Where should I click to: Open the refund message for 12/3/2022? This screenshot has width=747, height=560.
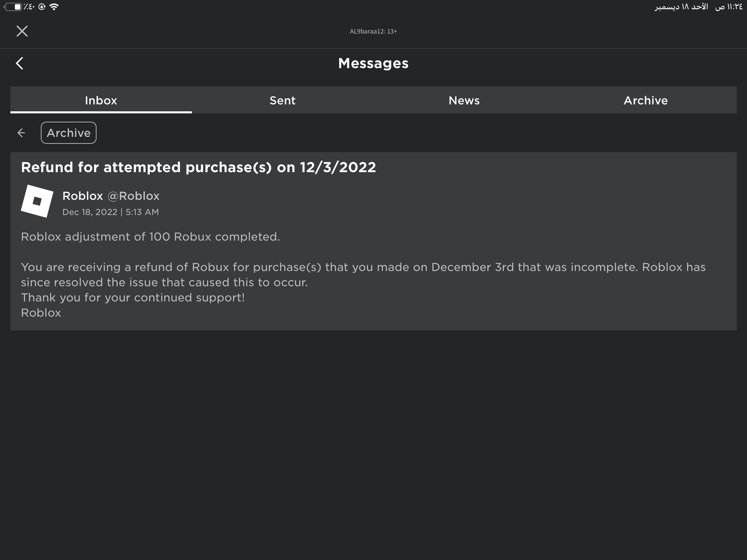(199, 167)
